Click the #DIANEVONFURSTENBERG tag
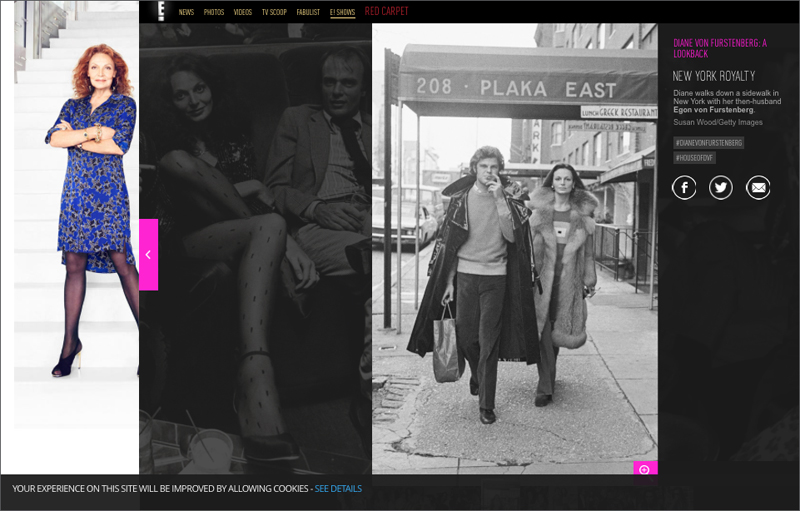The height and width of the screenshot is (511, 800). tap(709, 143)
